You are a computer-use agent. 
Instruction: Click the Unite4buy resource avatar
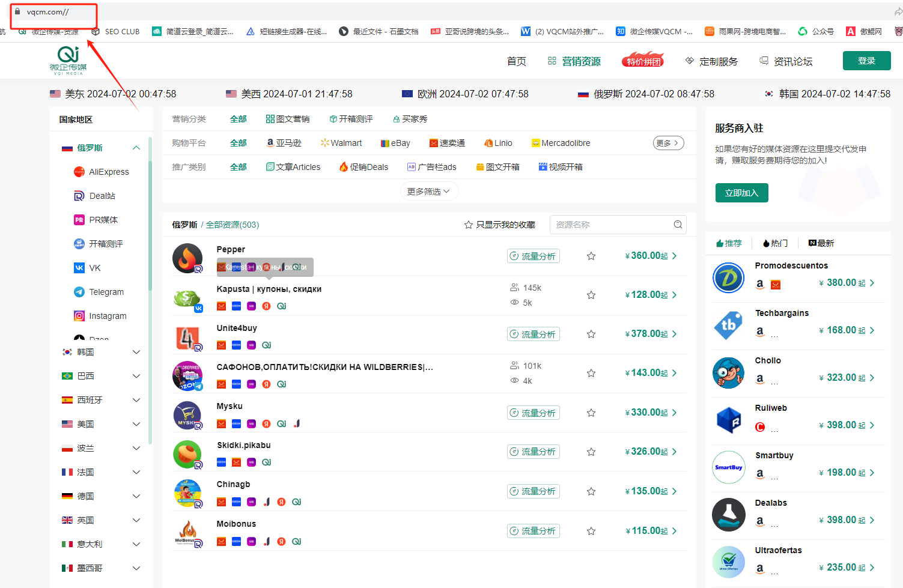click(x=187, y=338)
